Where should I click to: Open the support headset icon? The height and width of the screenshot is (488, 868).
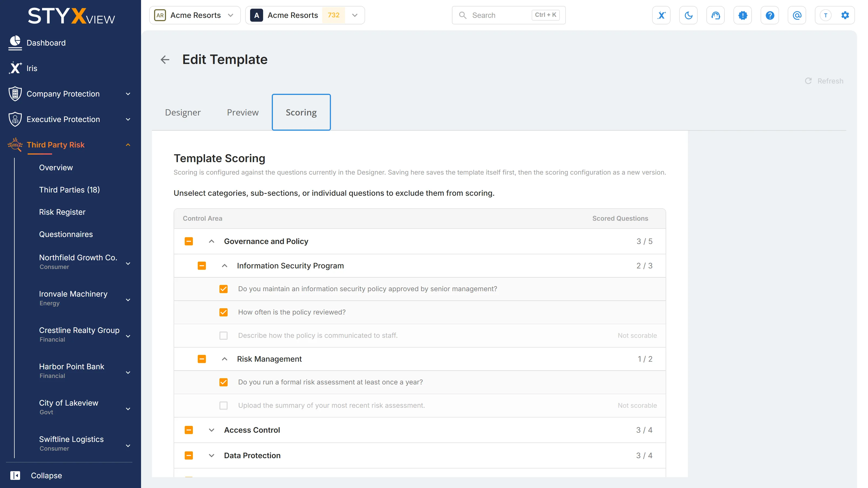point(715,15)
